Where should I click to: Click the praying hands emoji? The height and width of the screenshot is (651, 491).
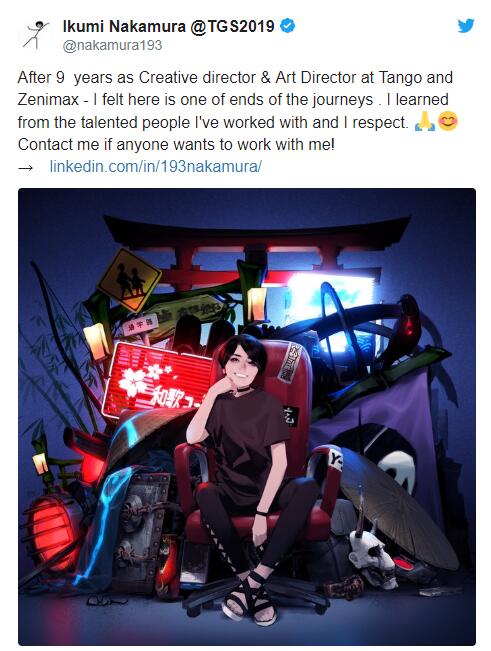pyautogui.click(x=425, y=122)
